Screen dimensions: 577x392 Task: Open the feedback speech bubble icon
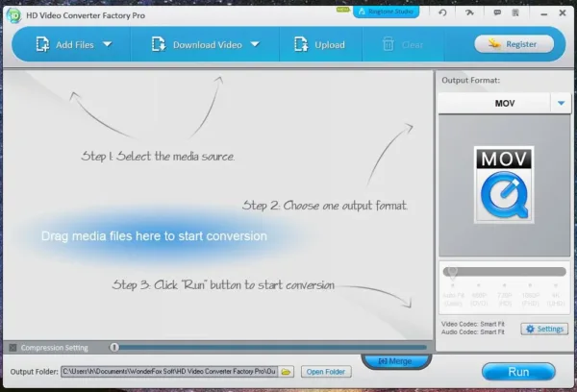497,12
